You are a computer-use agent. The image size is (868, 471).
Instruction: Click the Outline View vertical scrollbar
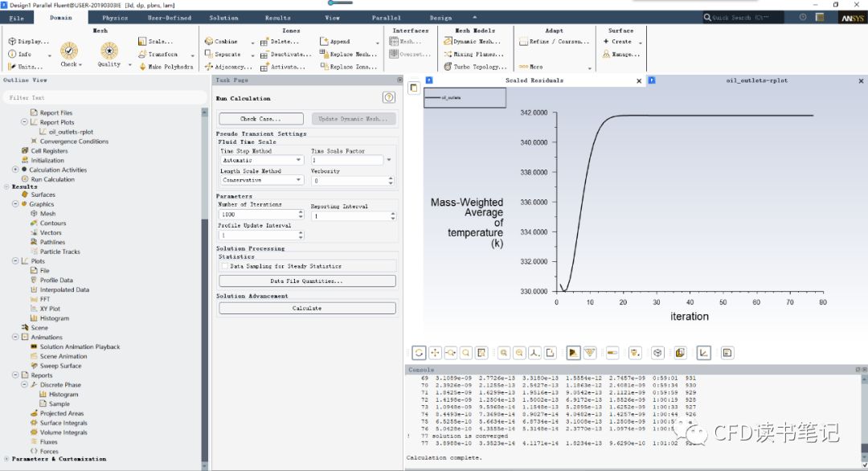(x=204, y=288)
